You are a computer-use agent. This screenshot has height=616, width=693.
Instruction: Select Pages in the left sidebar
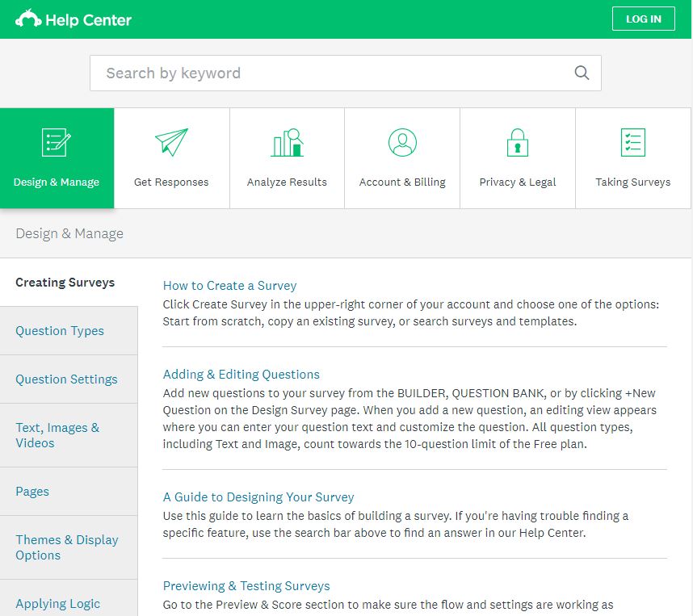[32, 492]
